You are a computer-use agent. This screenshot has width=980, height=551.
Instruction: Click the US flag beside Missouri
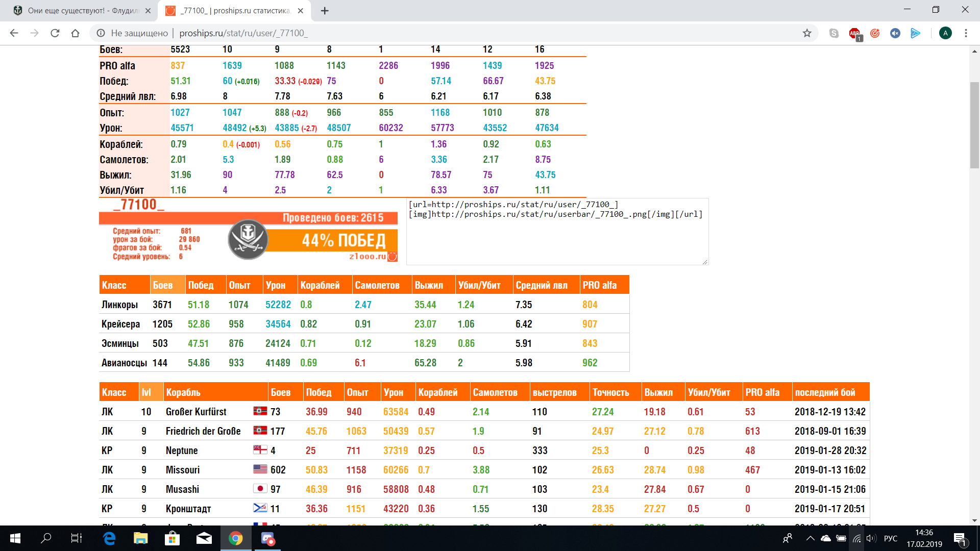click(260, 469)
